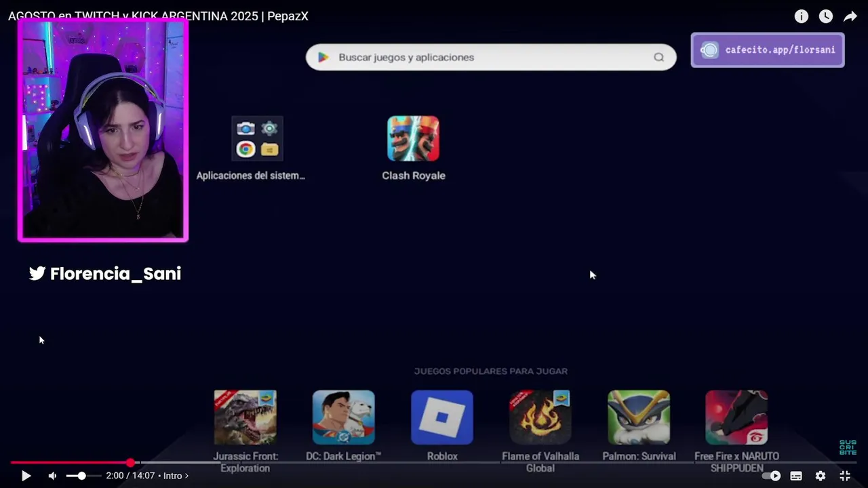Click the video title text
The image size is (868, 488).
click(158, 16)
